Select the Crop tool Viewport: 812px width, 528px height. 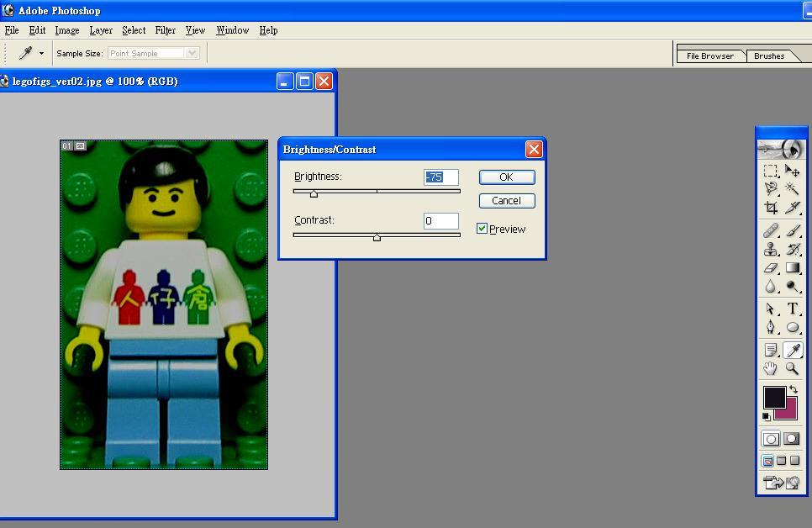(771, 208)
